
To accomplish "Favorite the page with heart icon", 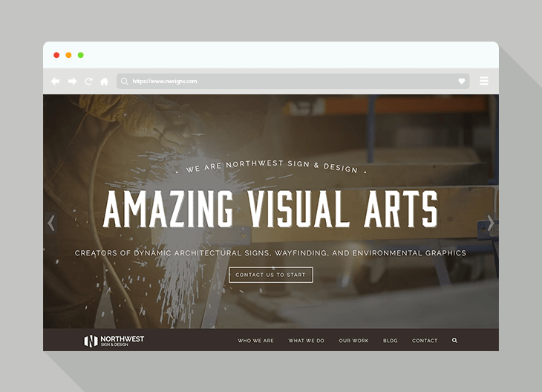I will [x=462, y=81].
